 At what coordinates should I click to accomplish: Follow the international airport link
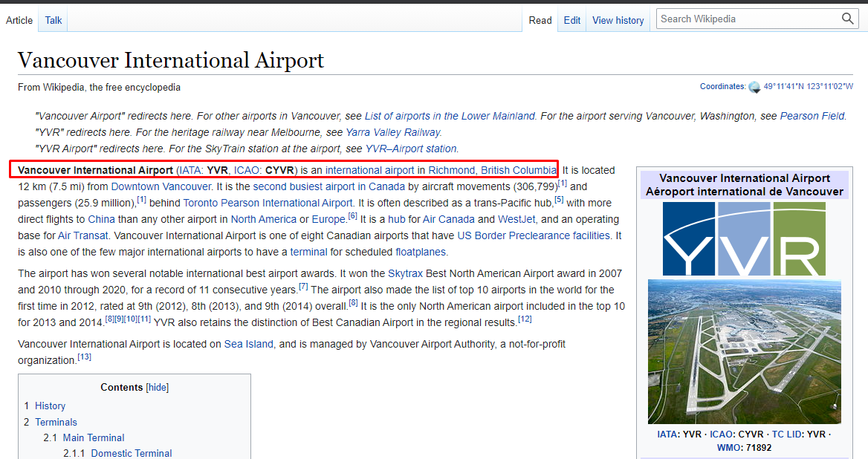(x=370, y=170)
